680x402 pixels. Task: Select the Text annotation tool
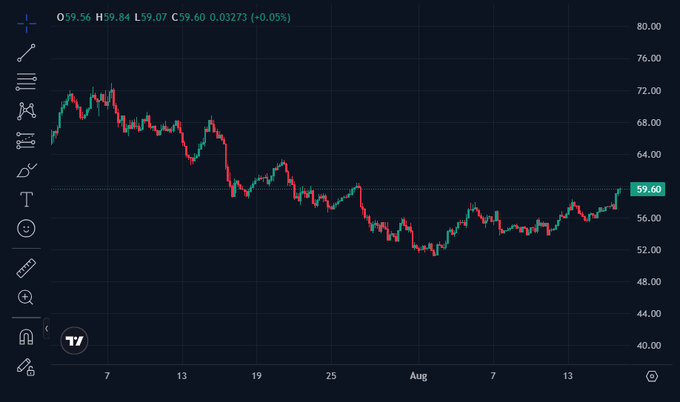pos(26,199)
